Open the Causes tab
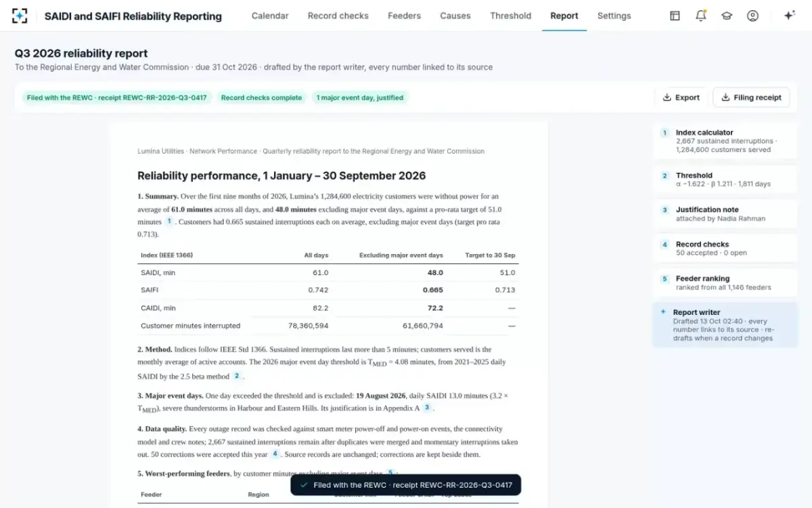This screenshot has height=508, width=812. point(455,16)
